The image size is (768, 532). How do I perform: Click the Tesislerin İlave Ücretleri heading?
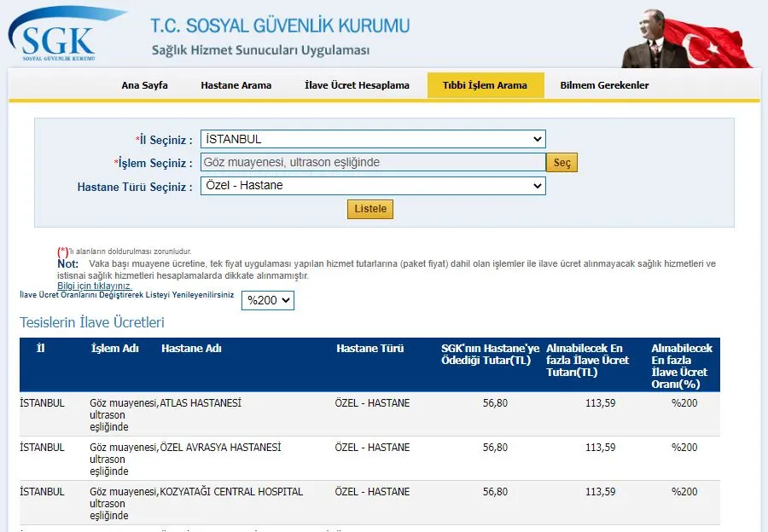[91, 323]
